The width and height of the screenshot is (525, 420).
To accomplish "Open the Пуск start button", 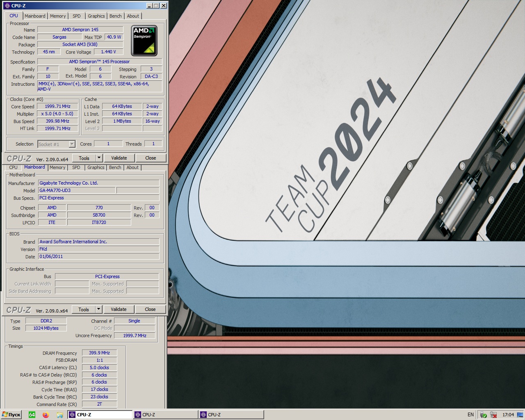I will click(x=11, y=415).
